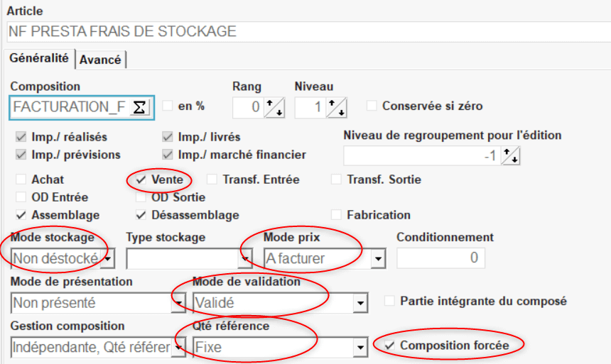611x364 pixels.
Task: Click the Niveau de regroupement spinner arrows
Action: click(x=510, y=155)
